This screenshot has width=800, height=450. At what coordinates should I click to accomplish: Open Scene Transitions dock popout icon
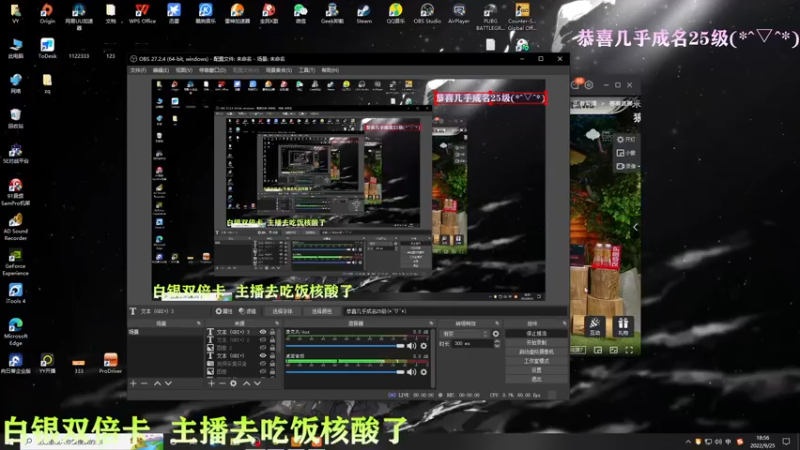(497, 323)
